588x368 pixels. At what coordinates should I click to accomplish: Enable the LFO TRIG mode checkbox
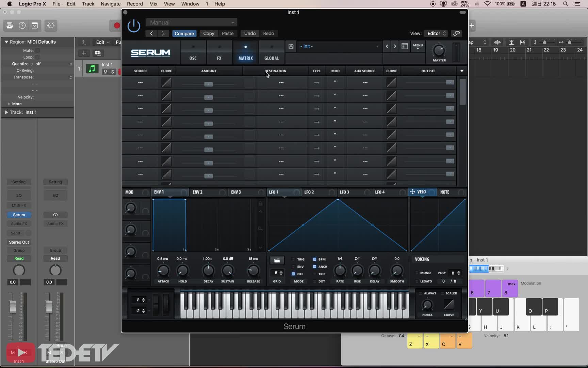[294, 259]
